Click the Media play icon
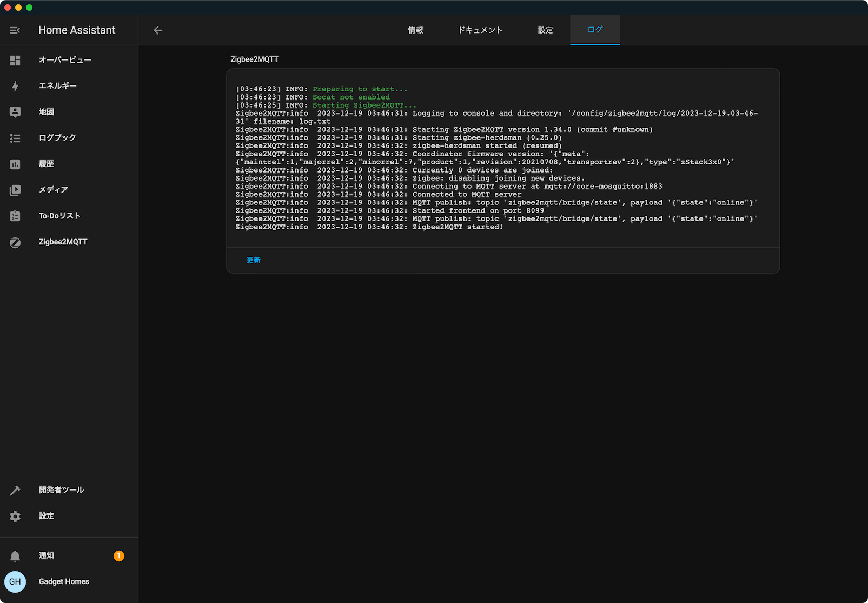 pyautogui.click(x=15, y=190)
